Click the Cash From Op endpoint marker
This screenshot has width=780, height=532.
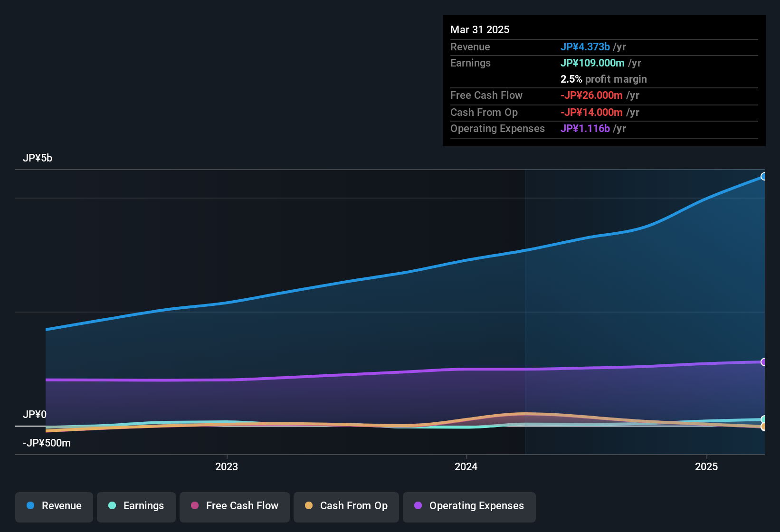[764, 427]
